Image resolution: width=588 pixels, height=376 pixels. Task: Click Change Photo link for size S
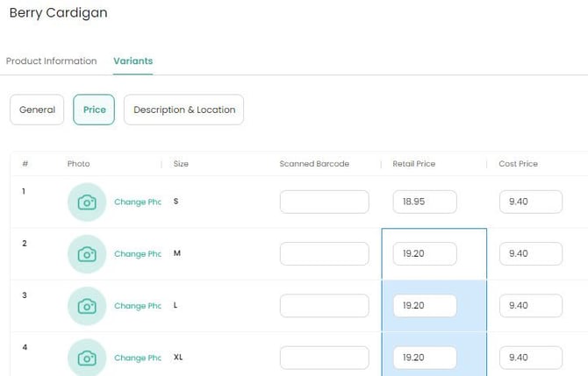(x=138, y=202)
